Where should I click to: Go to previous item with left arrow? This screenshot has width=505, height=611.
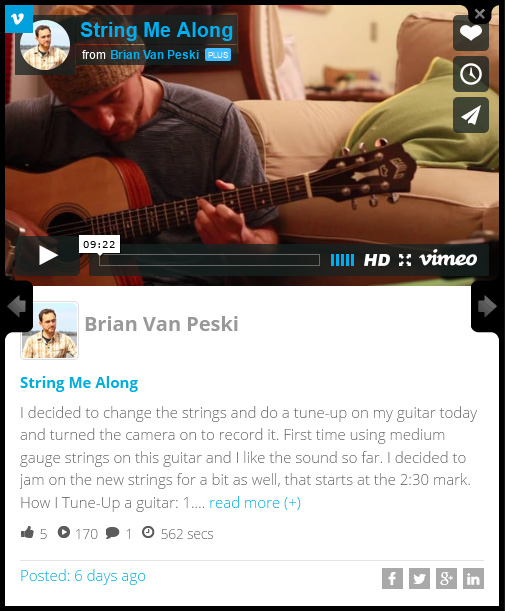(16, 306)
